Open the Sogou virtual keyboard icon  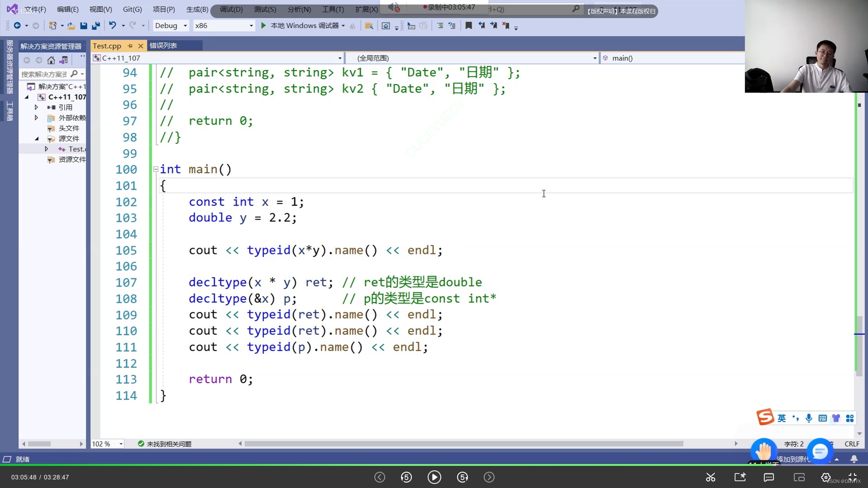pos(822,418)
